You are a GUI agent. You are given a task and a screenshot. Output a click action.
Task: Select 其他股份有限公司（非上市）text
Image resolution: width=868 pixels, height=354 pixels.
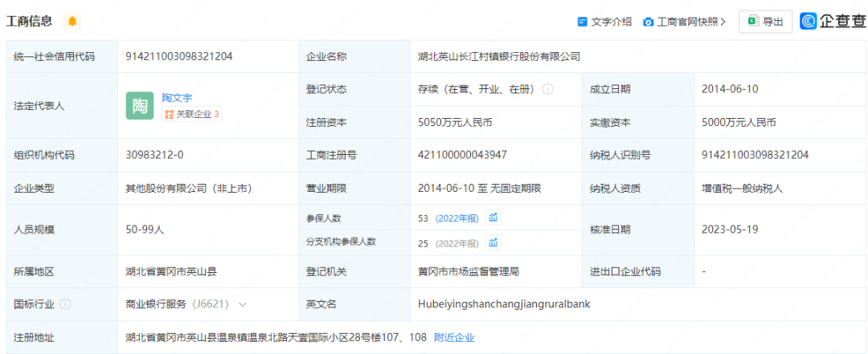[190, 189]
